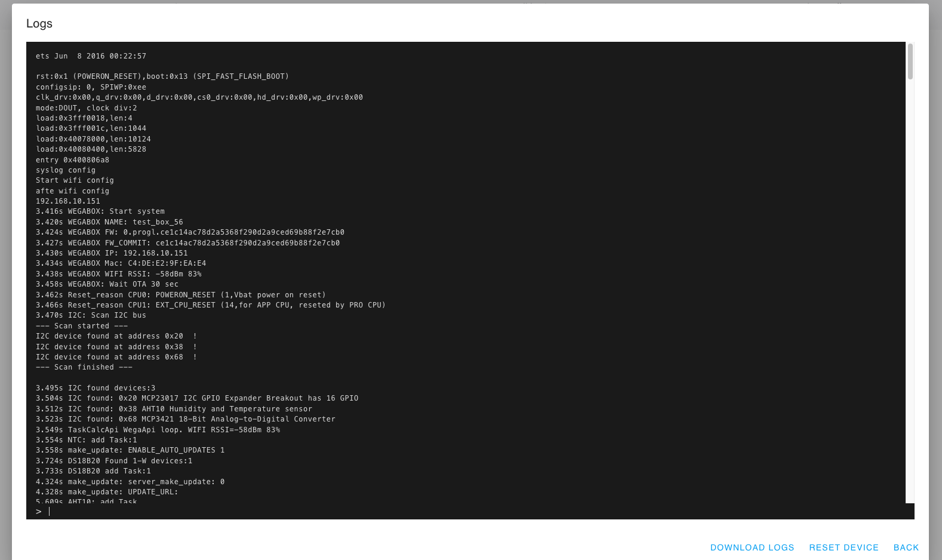942x560 pixels.
Task: Click the AHT10 Humidity and Temperature sensor line
Action: point(174,409)
